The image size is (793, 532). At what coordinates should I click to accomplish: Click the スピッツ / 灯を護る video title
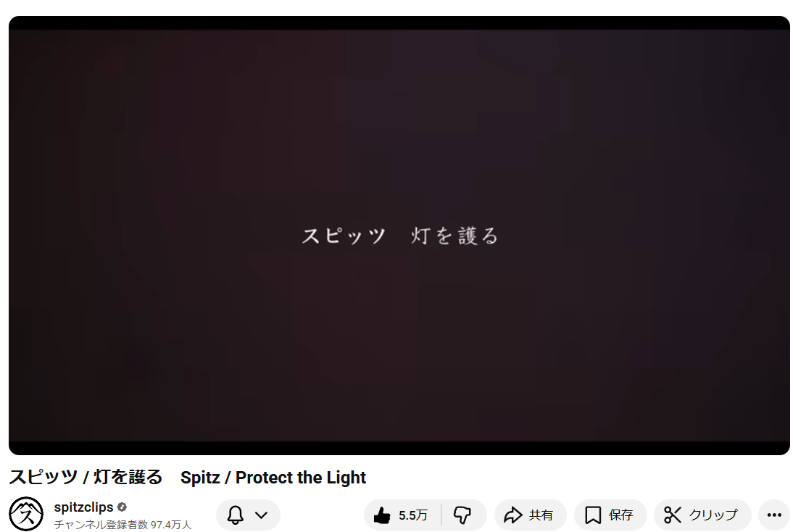coord(86,478)
